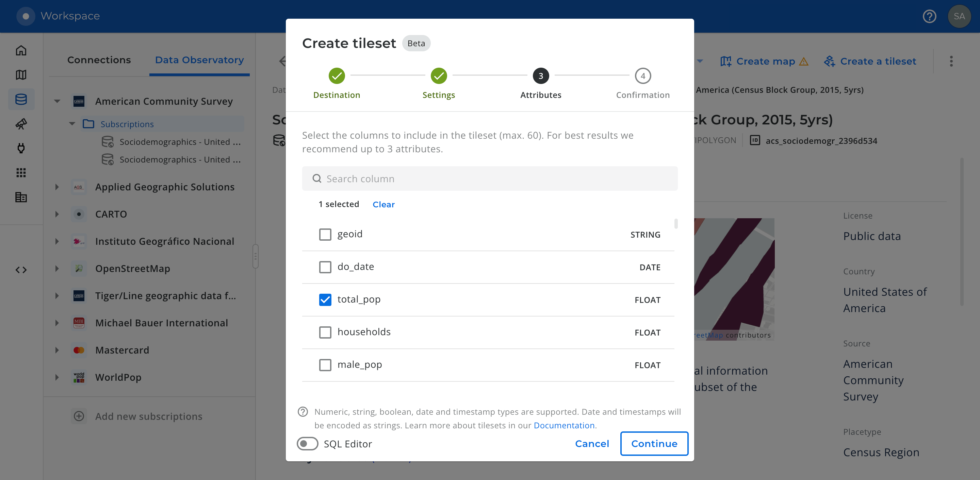
Task: Enable the SQL Editor toggle
Action: (x=307, y=444)
